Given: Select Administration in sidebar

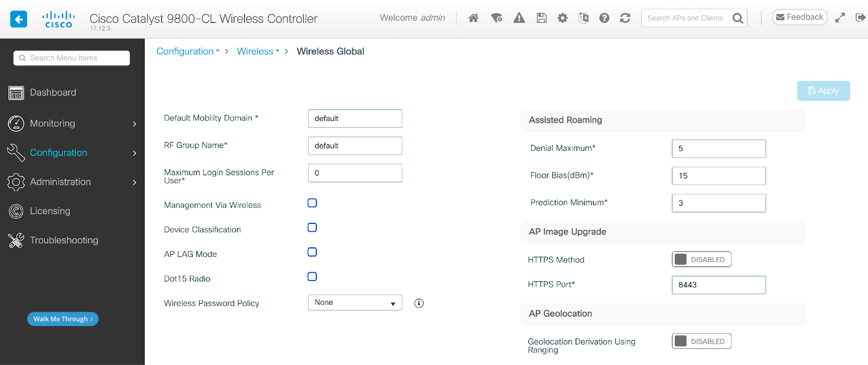Looking at the screenshot, I should (60, 182).
